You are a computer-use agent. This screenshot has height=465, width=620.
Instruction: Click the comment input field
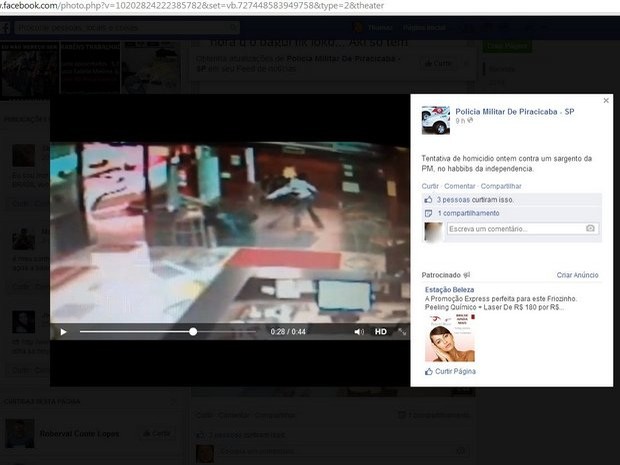[x=514, y=229]
